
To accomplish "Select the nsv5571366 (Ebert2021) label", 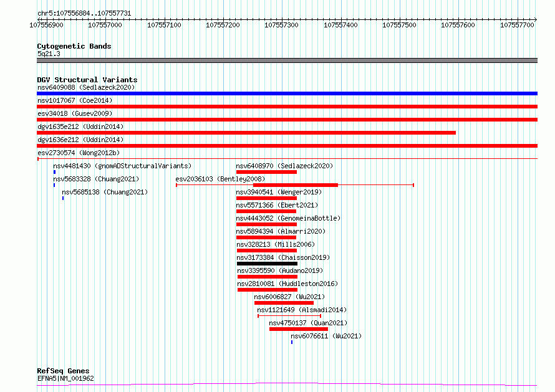I will point(277,205).
